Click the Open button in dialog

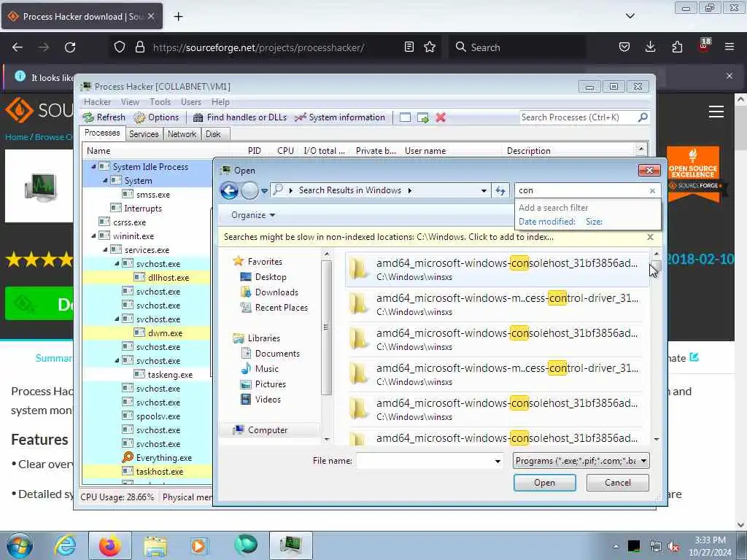[544, 483]
